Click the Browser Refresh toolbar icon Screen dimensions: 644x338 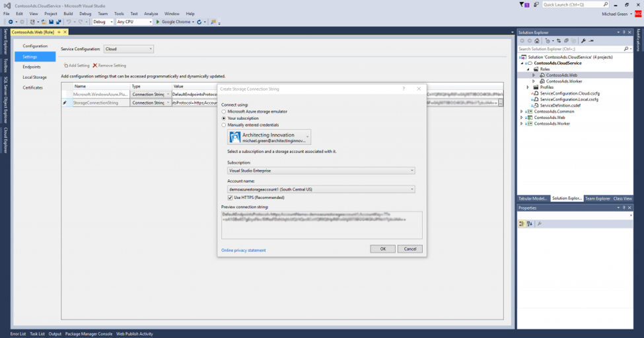pos(199,22)
